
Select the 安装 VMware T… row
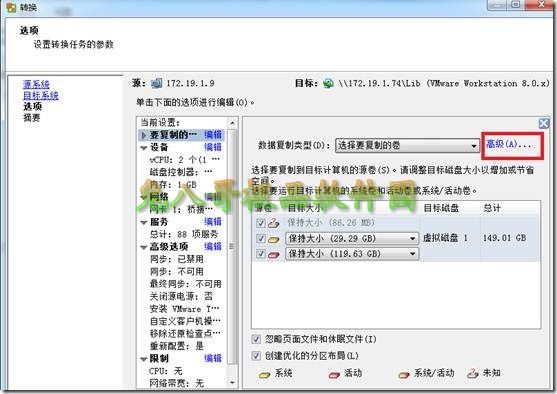click(185, 309)
